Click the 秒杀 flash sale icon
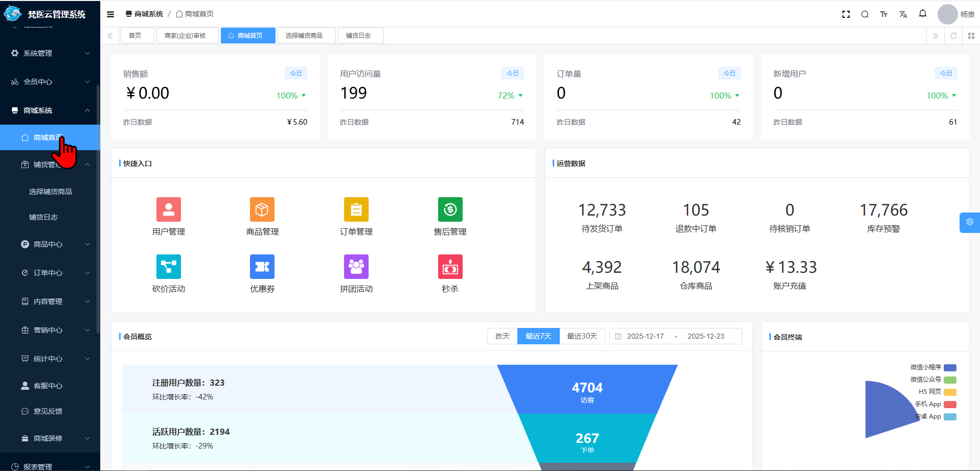The image size is (980, 471). 450,267
